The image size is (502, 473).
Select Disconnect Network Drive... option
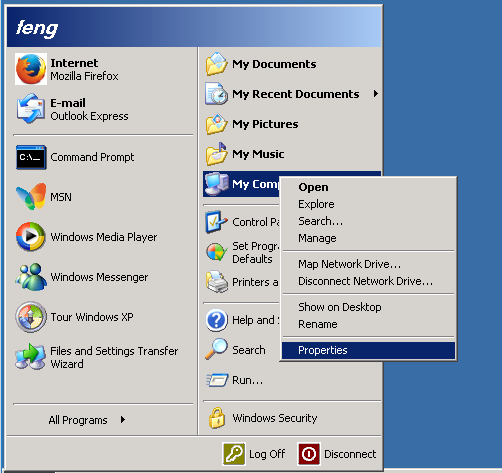(x=365, y=281)
